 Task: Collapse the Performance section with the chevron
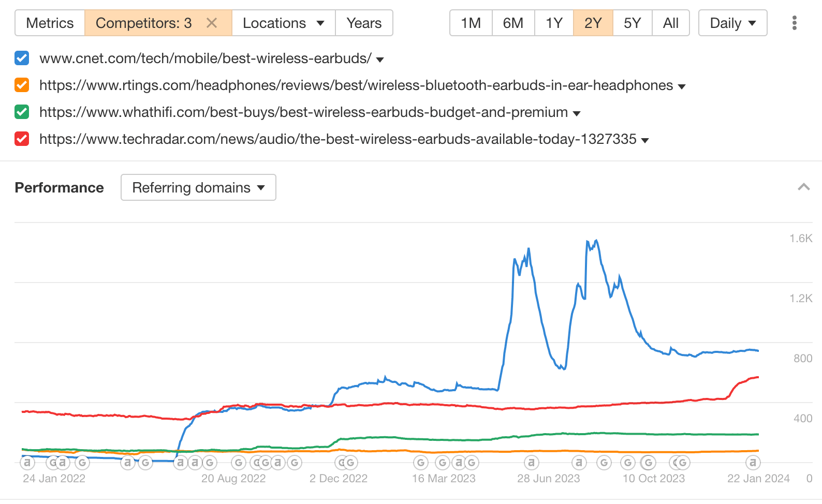pos(803,187)
